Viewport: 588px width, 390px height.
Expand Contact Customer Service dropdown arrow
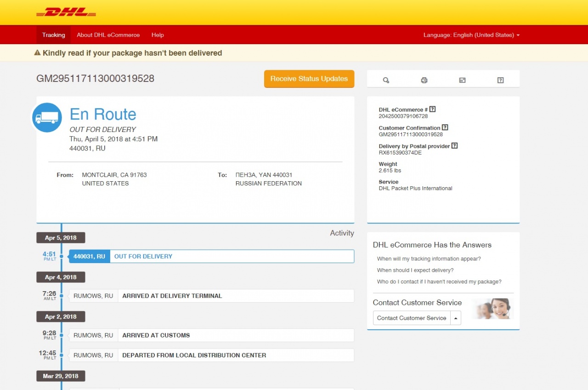click(456, 318)
